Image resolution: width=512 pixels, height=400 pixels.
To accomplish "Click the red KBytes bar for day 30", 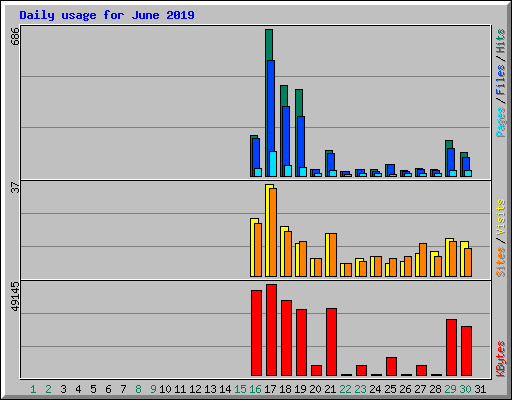I will [x=466, y=351].
